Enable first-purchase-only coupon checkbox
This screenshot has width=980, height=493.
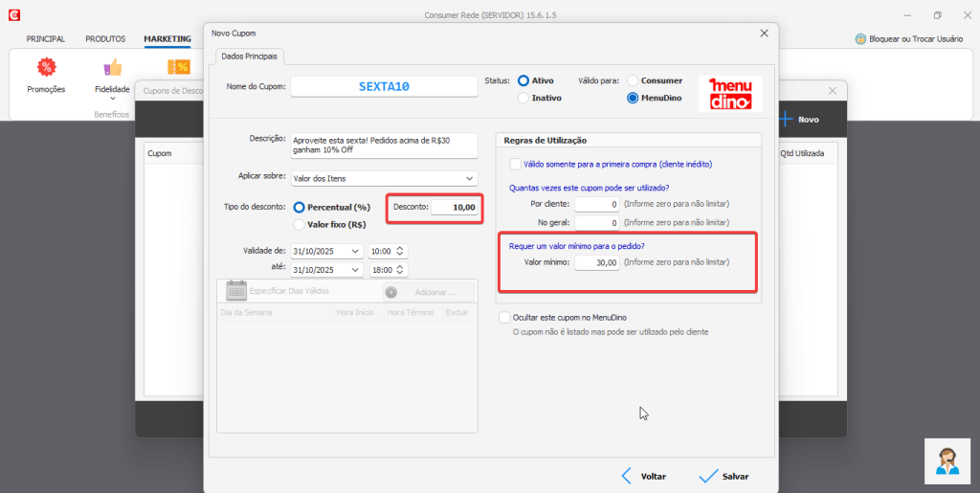(516, 164)
